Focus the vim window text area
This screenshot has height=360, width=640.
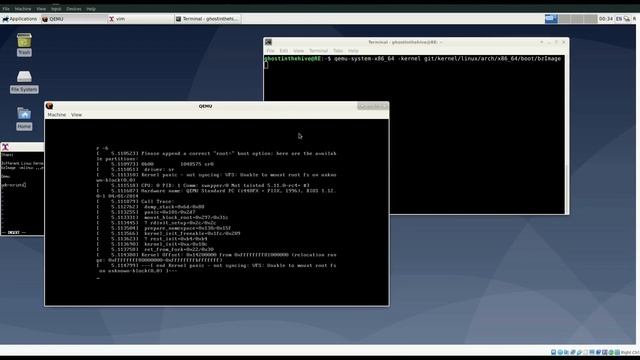(22, 192)
